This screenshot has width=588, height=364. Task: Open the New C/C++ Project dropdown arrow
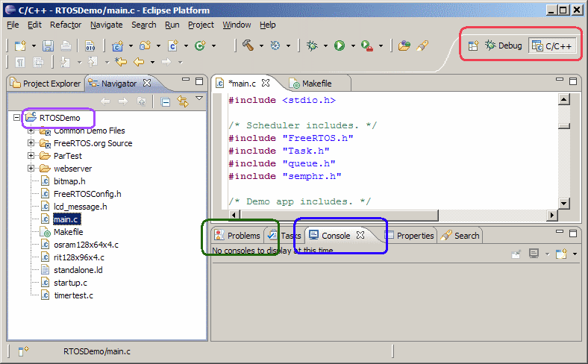131,46
